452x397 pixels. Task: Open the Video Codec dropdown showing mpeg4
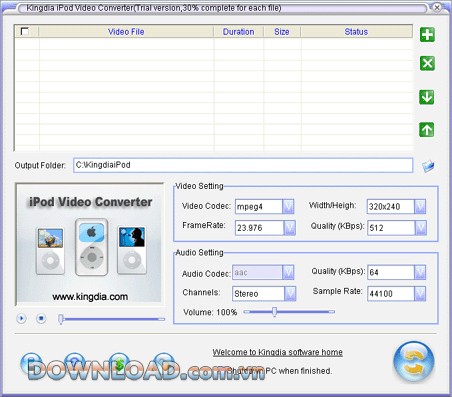coord(288,207)
